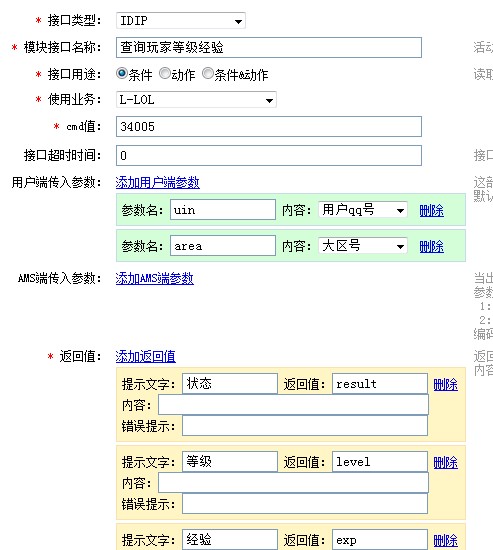Image resolution: width=493 pixels, height=550 pixels.
Task: Open the 使用业务 L-LOL dropdown
Action: [196, 100]
